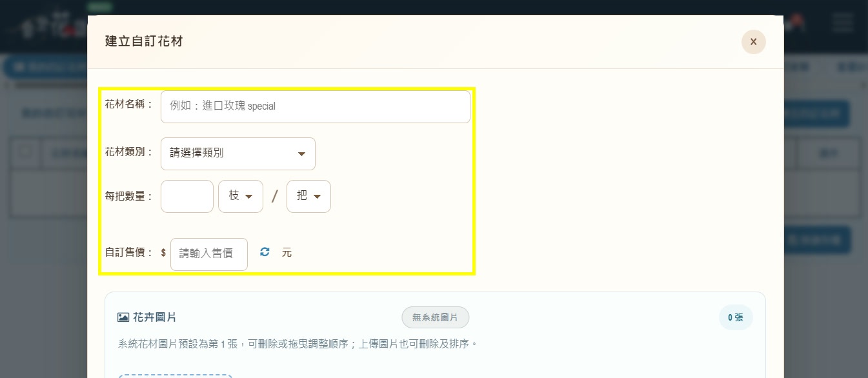Close the 建立自訂花材 dialog
868x378 pixels.
pos(753,42)
